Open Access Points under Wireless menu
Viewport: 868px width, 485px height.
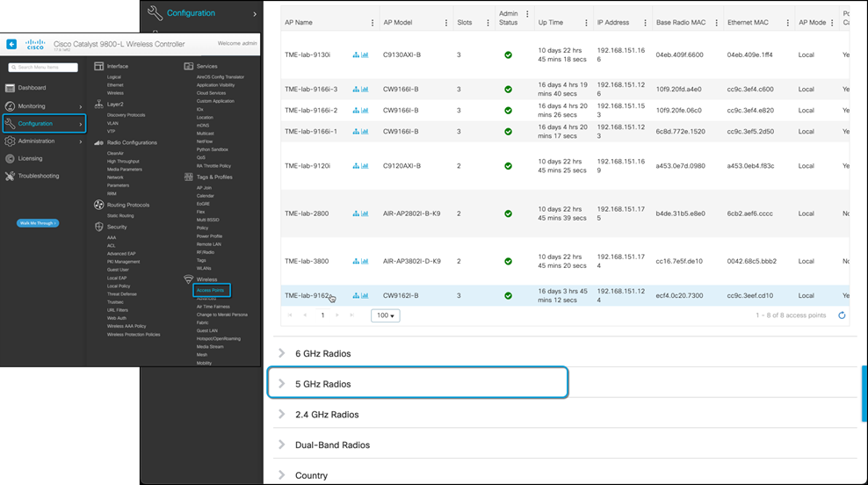[210, 290]
